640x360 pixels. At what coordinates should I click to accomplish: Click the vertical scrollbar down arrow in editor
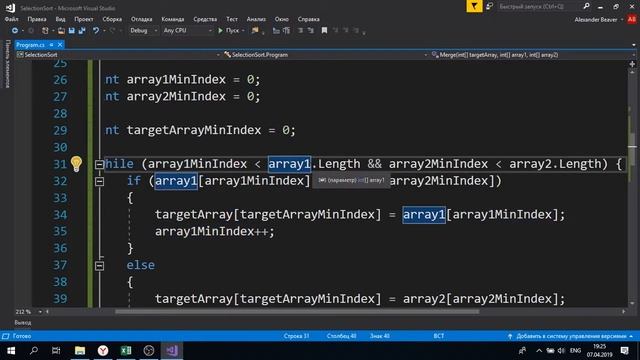pos(632,303)
